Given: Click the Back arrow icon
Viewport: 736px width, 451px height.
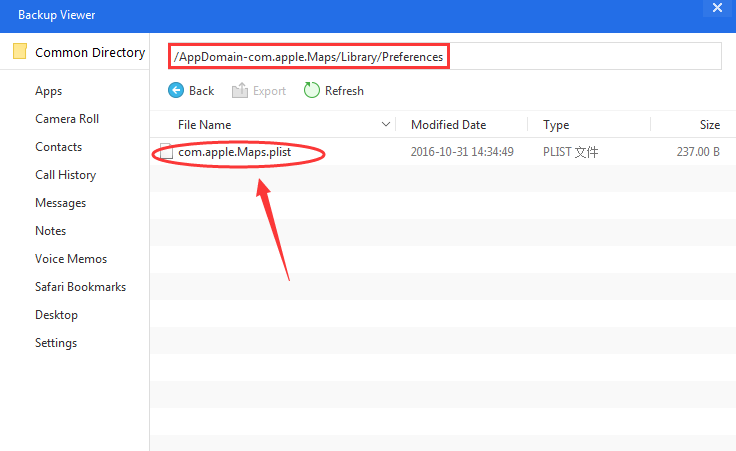Looking at the screenshot, I should coord(176,91).
